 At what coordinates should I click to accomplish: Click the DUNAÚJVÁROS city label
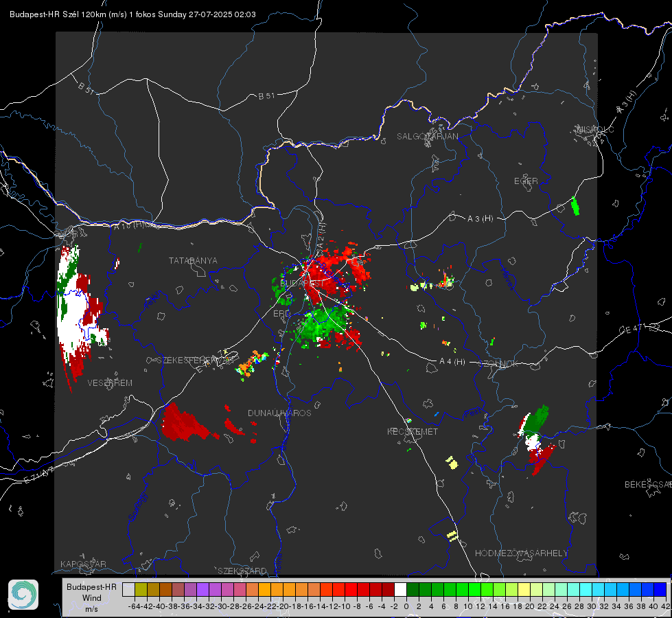click(x=279, y=413)
